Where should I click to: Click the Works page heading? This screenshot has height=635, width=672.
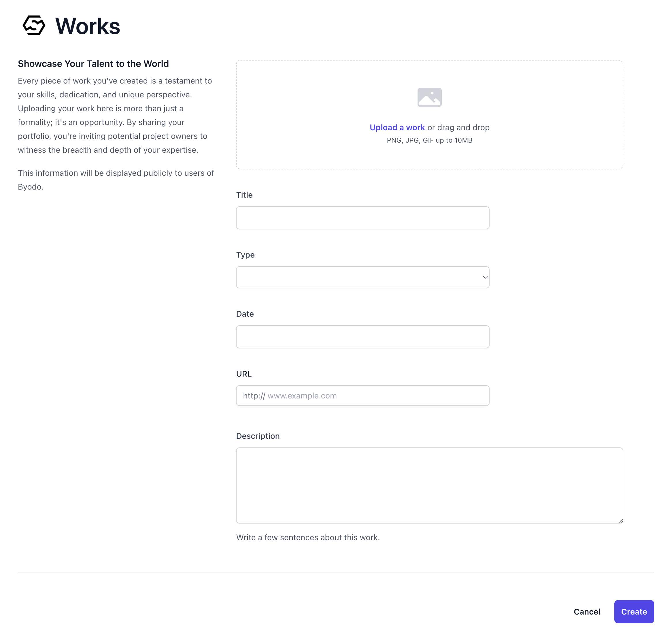pyautogui.click(x=87, y=26)
